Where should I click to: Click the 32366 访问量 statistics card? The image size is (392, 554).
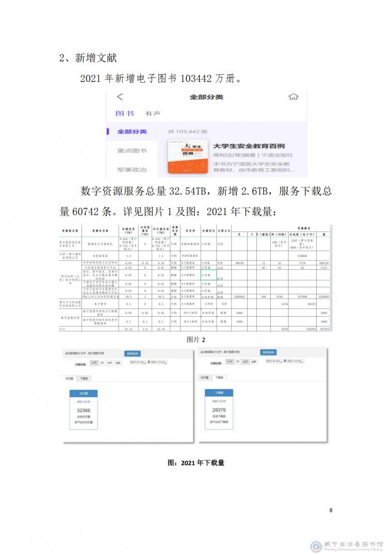pyautogui.click(x=84, y=411)
